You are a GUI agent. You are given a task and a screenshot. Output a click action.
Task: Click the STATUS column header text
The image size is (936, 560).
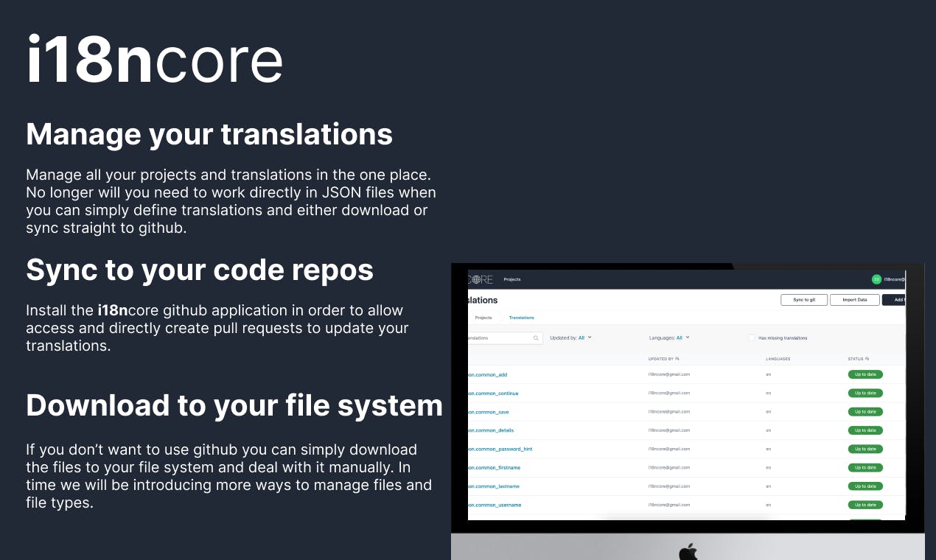856,359
